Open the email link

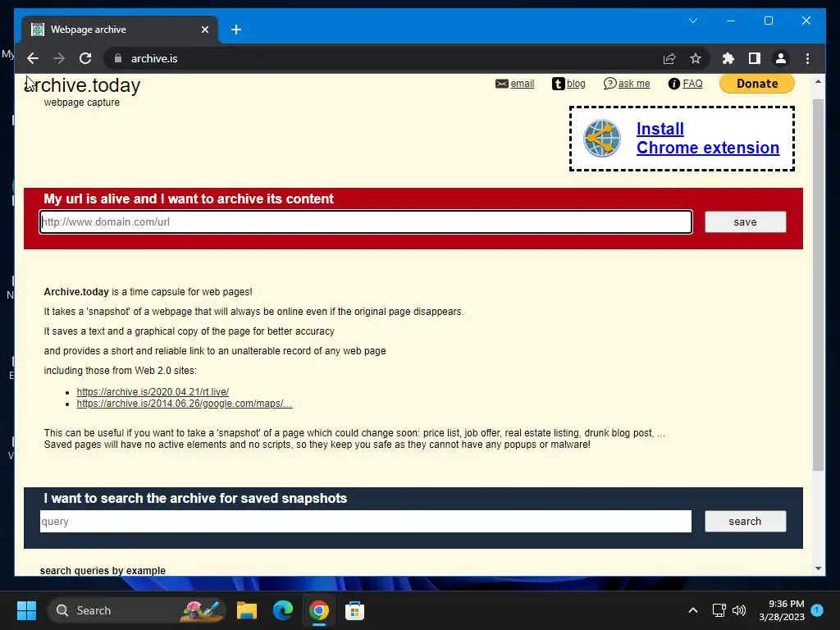click(523, 84)
